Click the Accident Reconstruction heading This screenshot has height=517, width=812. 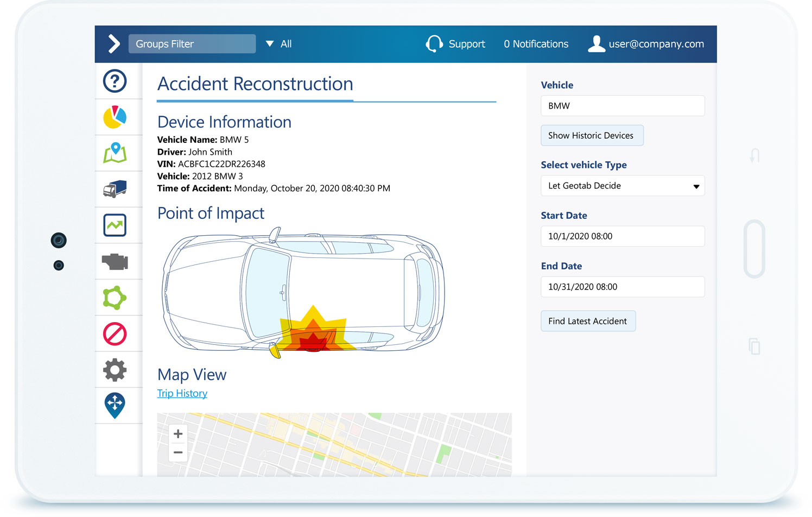255,84
